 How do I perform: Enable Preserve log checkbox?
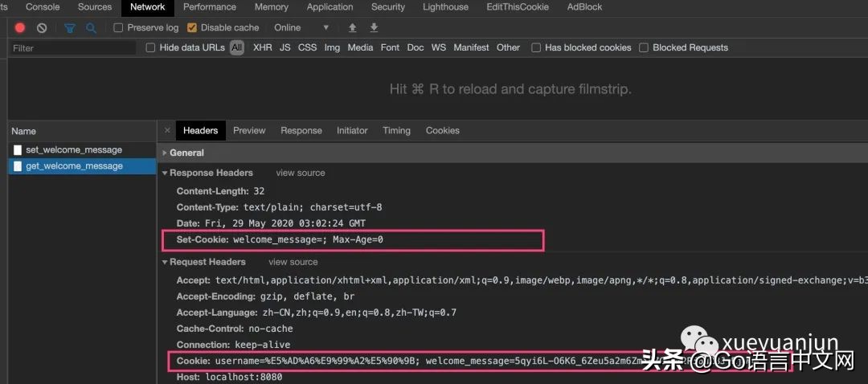118,27
